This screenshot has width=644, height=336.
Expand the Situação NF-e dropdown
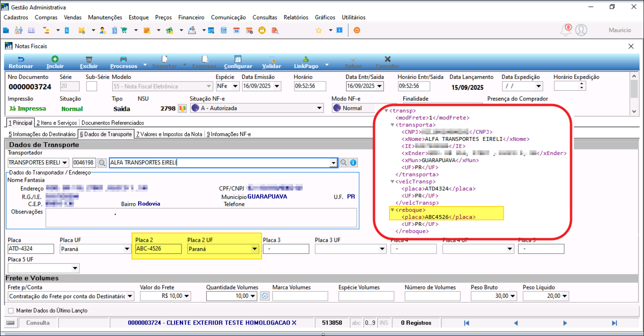point(319,108)
